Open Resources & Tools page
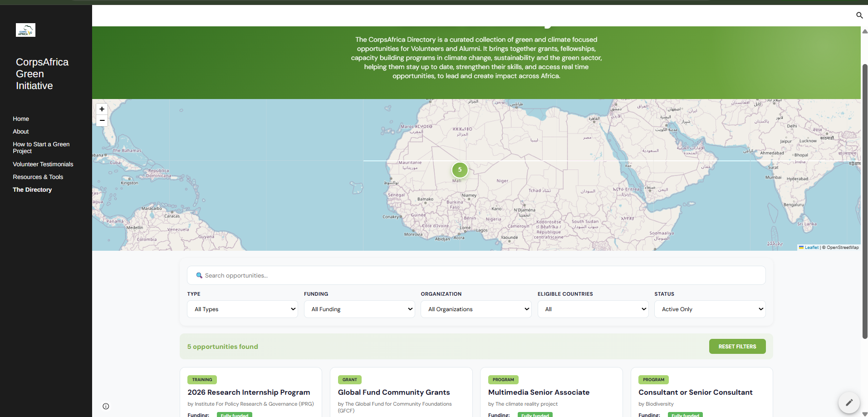This screenshot has width=868, height=417. click(38, 177)
